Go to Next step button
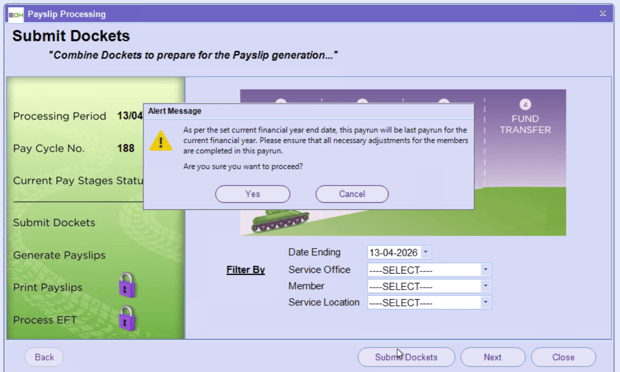 [493, 357]
